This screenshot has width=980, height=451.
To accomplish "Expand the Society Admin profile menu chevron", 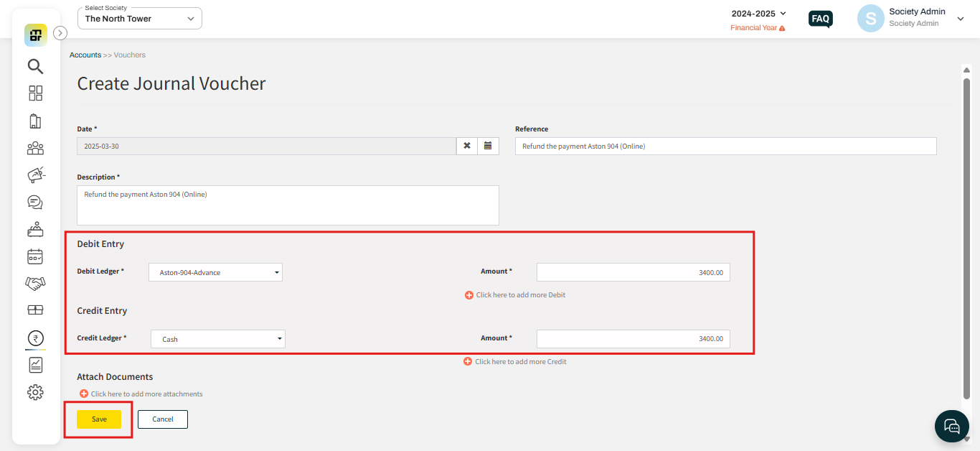I will pos(961,19).
